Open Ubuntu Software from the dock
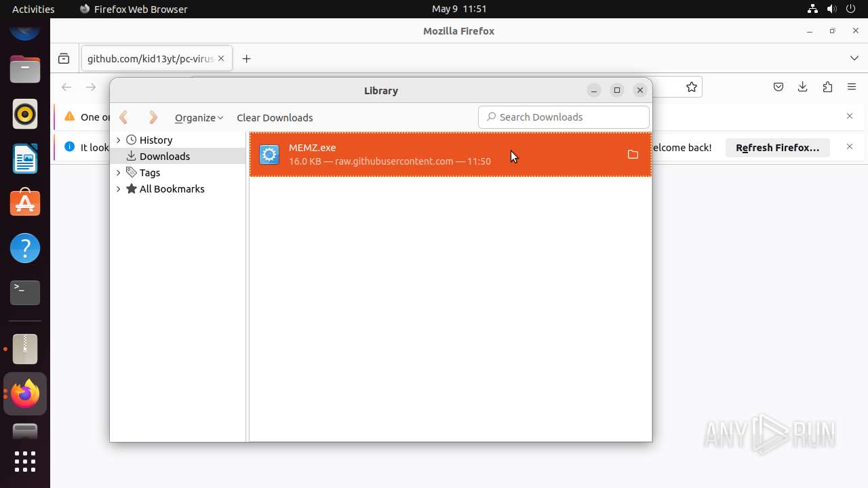Image resolution: width=868 pixels, height=488 pixels. click(x=25, y=203)
